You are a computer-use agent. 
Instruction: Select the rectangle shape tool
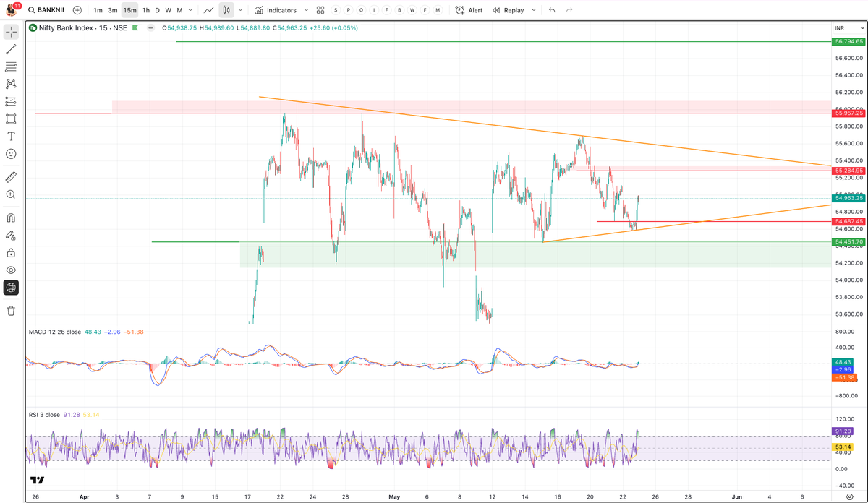(x=11, y=119)
